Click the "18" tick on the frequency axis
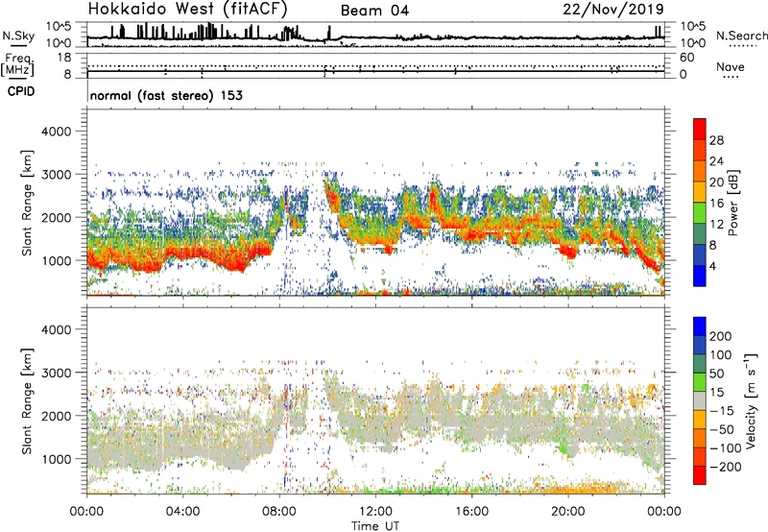This screenshot has height=532, width=768. point(63,58)
